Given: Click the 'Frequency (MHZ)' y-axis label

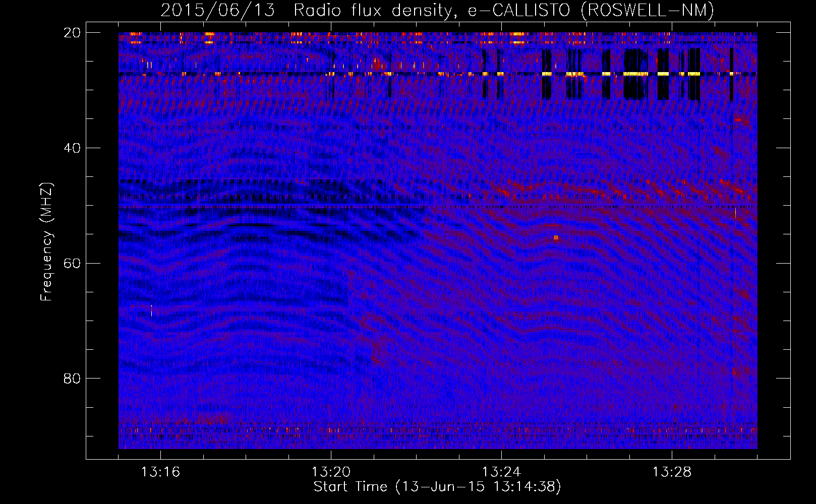Looking at the screenshot, I should pyautogui.click(x=46, y=242).
